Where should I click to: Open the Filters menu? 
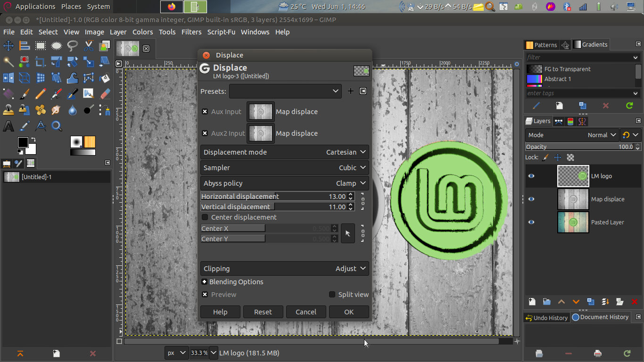191,32
